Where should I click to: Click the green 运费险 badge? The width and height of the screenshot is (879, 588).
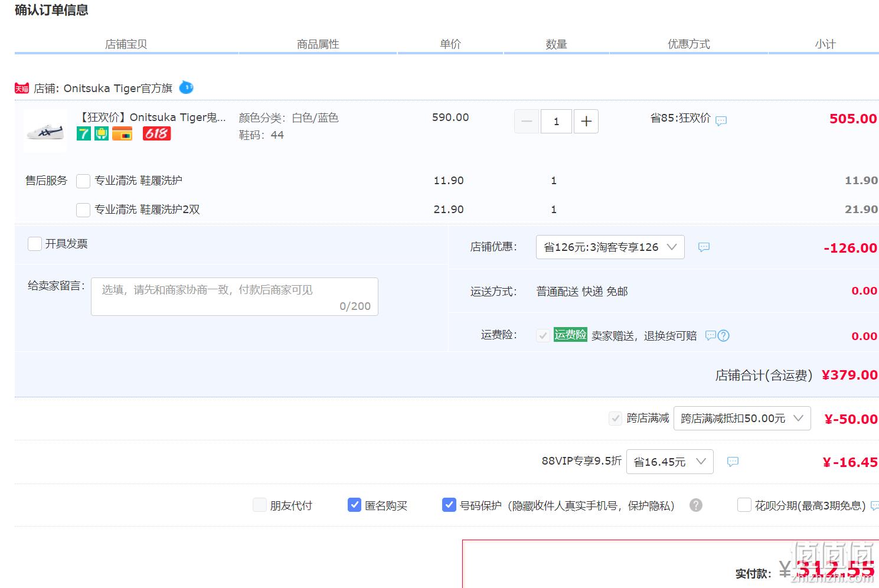click(570, 335)
